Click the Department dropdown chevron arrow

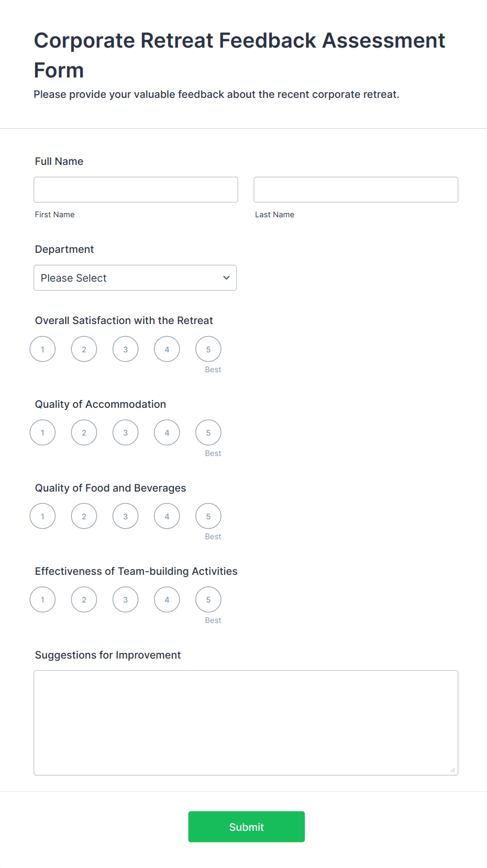pos(226,278)
